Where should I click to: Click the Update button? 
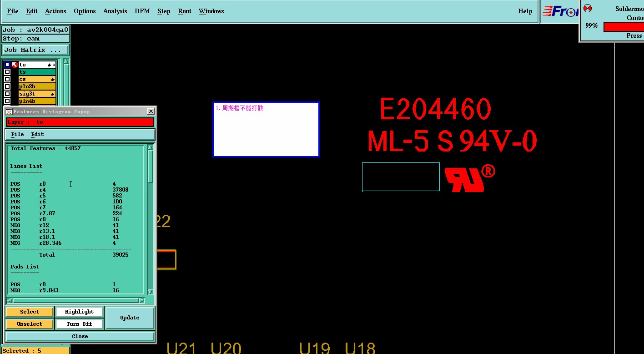click(130, 318)
